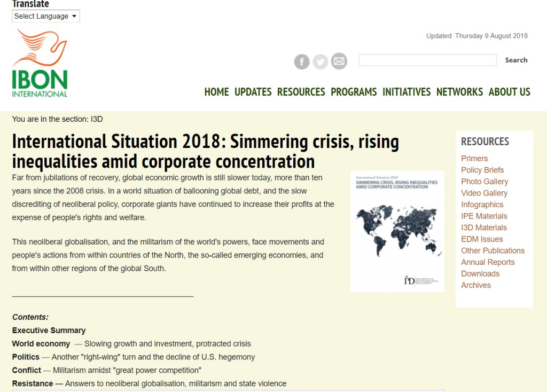Open the Select Language dropdown
The width and height of the screenshot is (547, 392).
45,16
